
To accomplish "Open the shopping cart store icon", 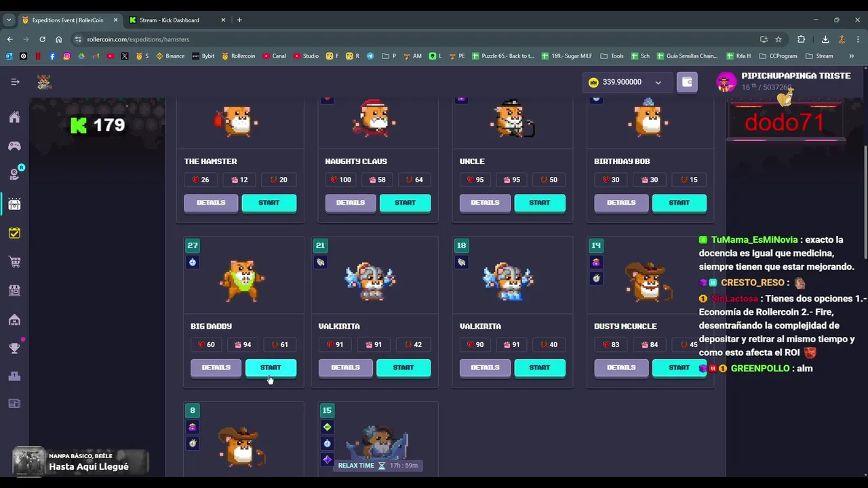I will coord(14,262).
